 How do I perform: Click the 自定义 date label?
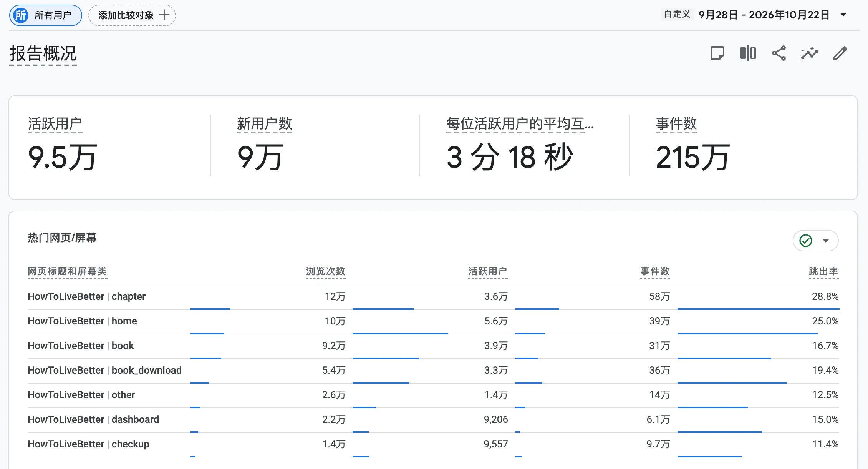pos(677,14)
